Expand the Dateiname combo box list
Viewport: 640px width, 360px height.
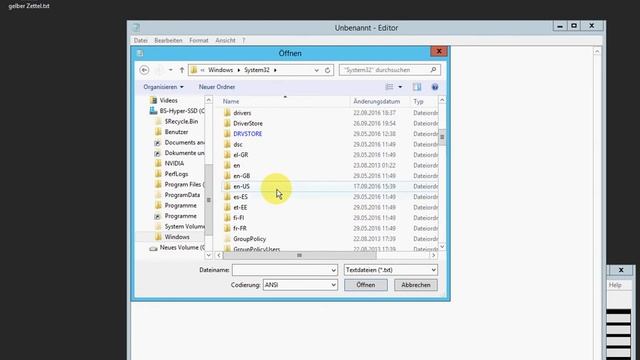(x=333, y=270)
